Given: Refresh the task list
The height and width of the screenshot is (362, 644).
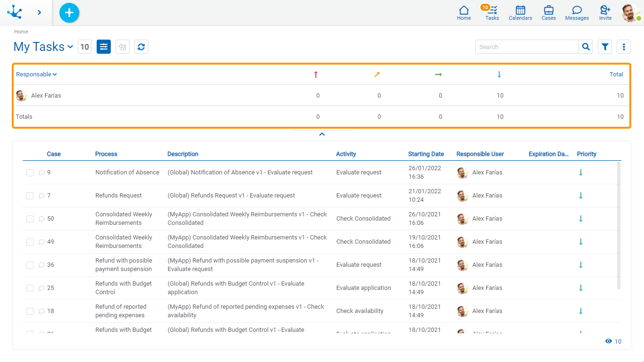Looking at the screenshot, I should coord(141,47).
